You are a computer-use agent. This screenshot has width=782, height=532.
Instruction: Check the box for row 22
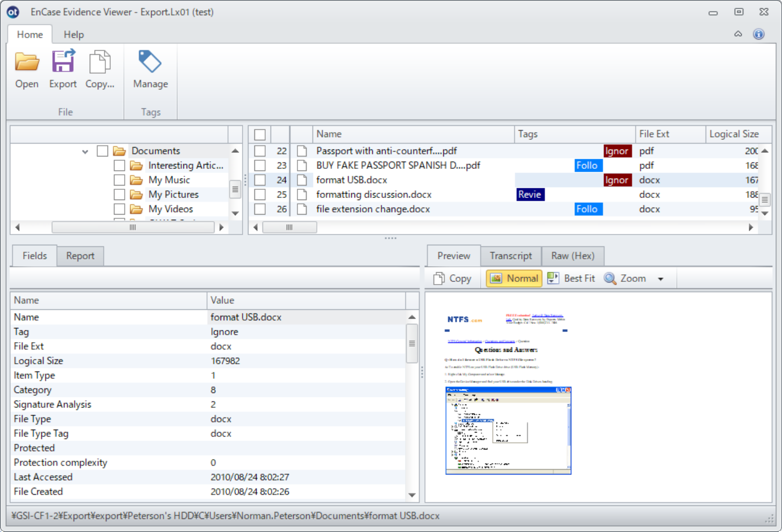click(260, 151)
